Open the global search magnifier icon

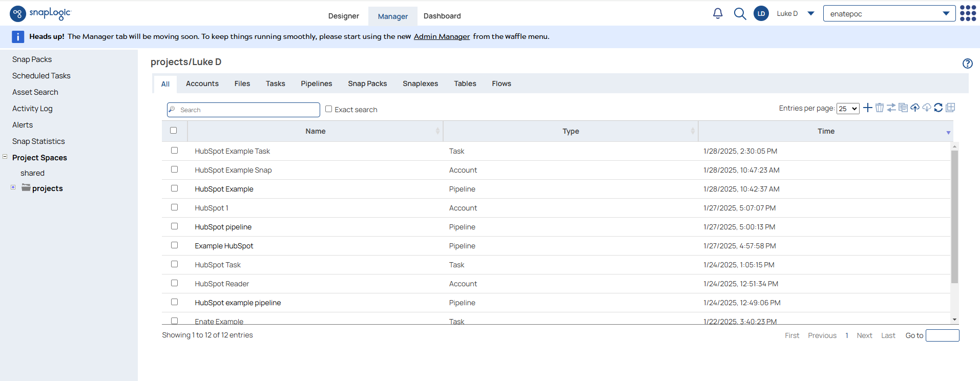pyautogui.click(x=740, y=14)
